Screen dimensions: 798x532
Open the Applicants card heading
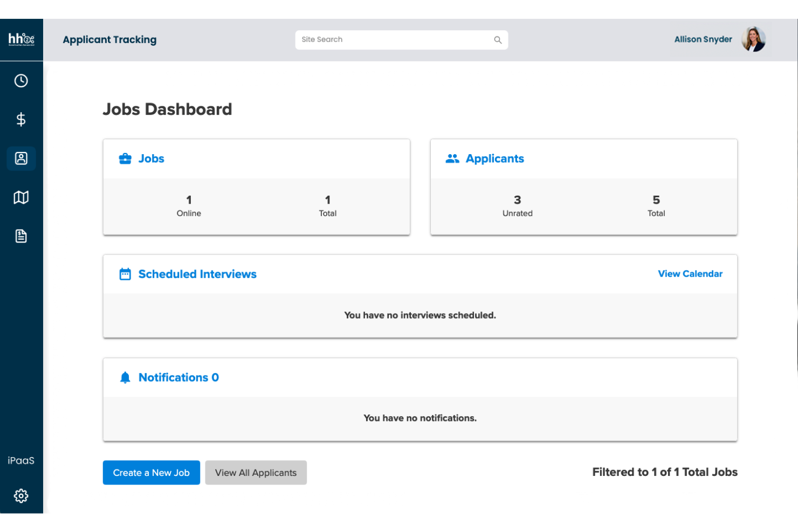[x=495, y=158]
